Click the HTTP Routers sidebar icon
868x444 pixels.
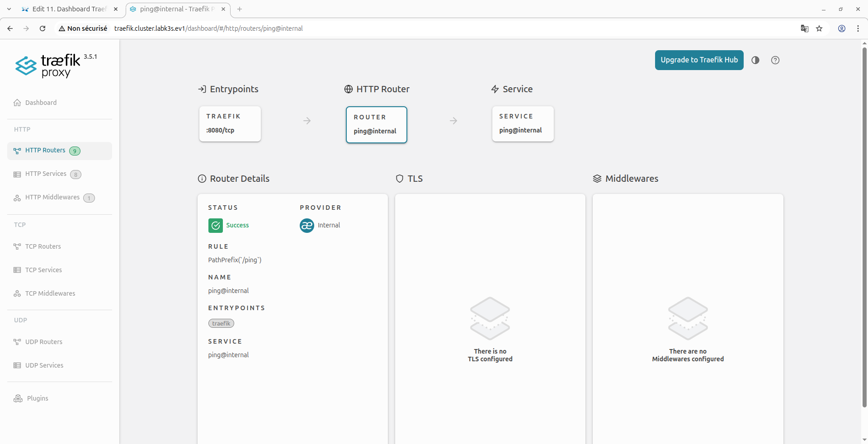17,151
